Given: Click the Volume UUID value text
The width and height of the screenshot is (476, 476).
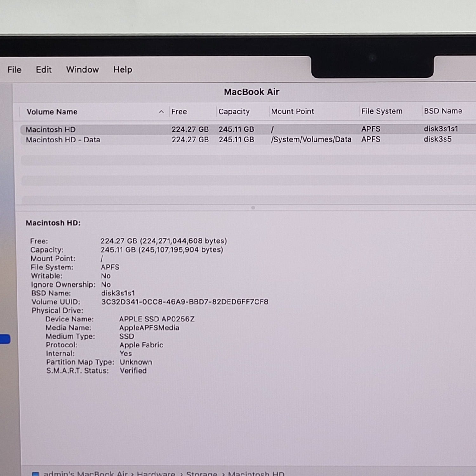Looking at the screenshot, I should click(x=184, y=302).
